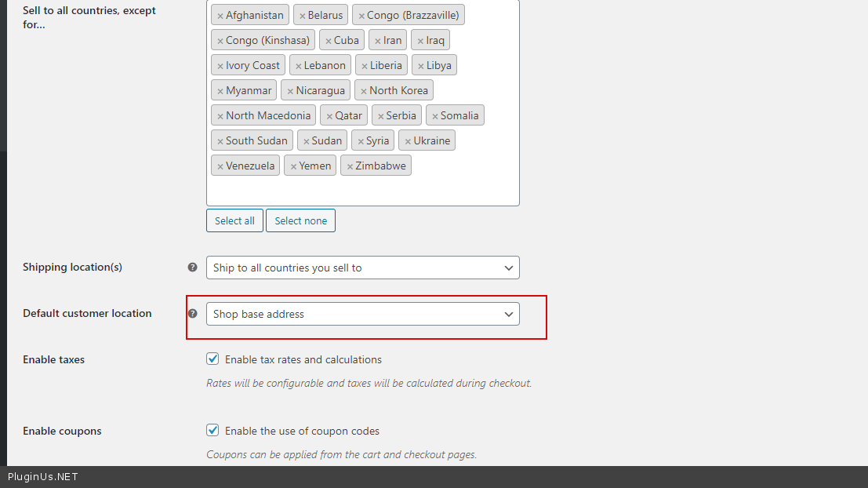868x488 pixels.
Task: Toggle Enable the use of coupon codes
Action: pyautogui.click(x=212, y=431)
